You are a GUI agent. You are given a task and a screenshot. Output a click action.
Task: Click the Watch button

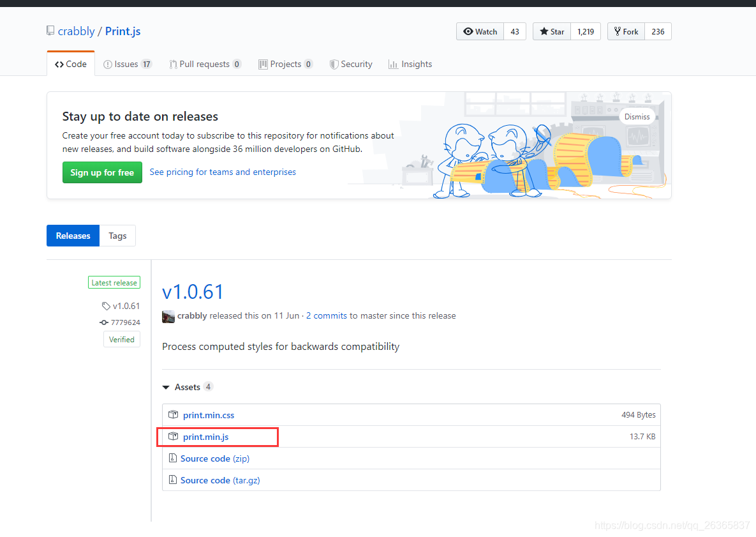(x=480, y=31)
